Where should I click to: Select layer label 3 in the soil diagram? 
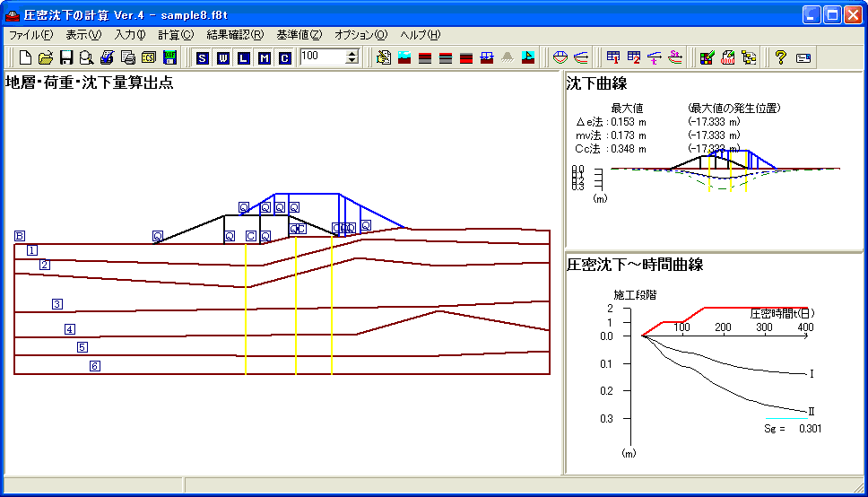(57, 304)
